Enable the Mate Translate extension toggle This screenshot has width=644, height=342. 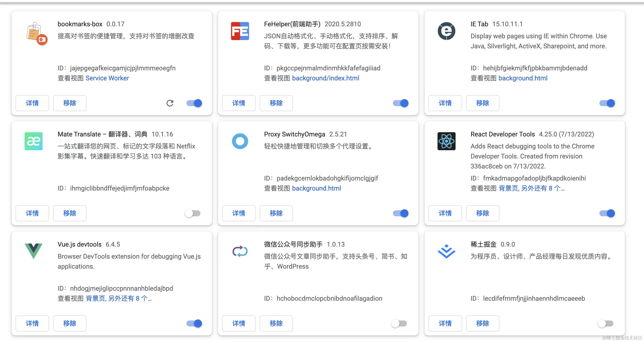[x=193, y=213]
